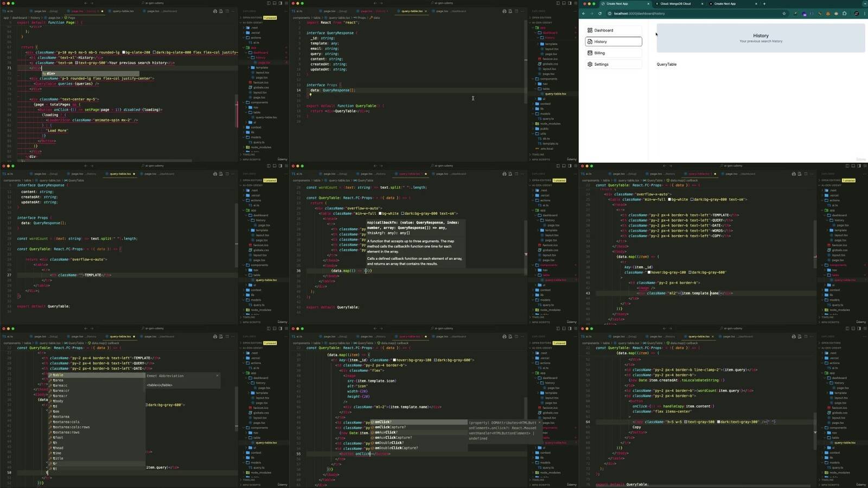Reload the localhost page in Chrome
Viewport: 868px width, 488px height.
tap(599, 14)
